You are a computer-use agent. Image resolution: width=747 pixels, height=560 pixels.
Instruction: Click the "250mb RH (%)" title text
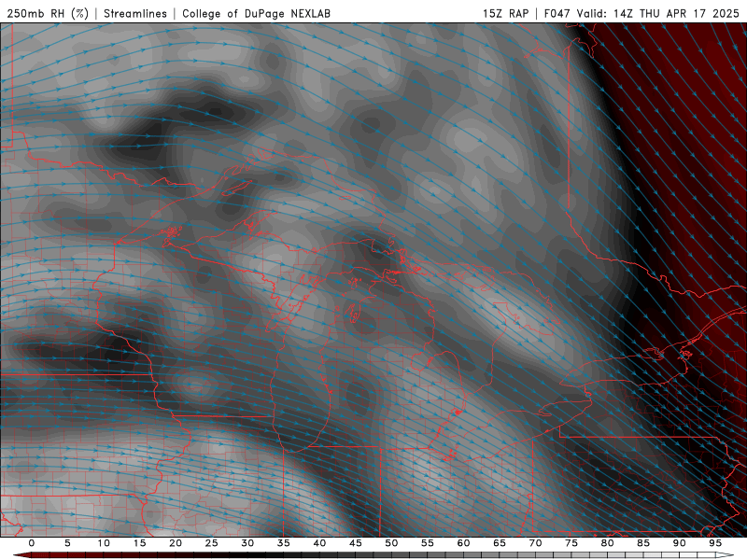(49, 13)
